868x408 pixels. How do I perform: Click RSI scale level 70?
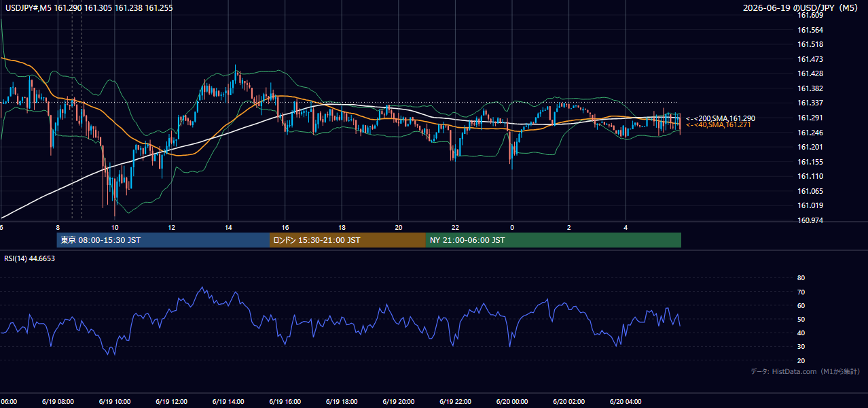801,292
